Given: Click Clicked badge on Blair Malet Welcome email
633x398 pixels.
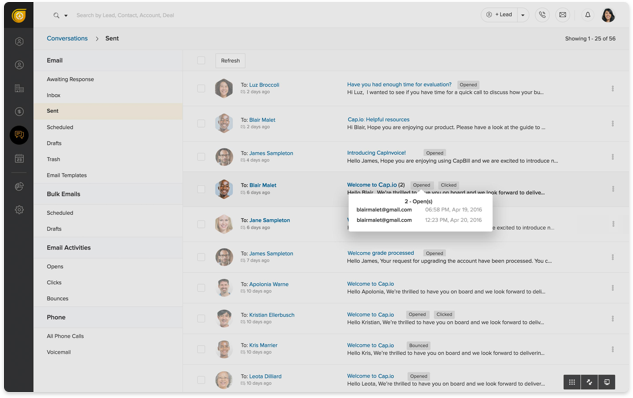Looking at the screenshot, I should (449, 185).
